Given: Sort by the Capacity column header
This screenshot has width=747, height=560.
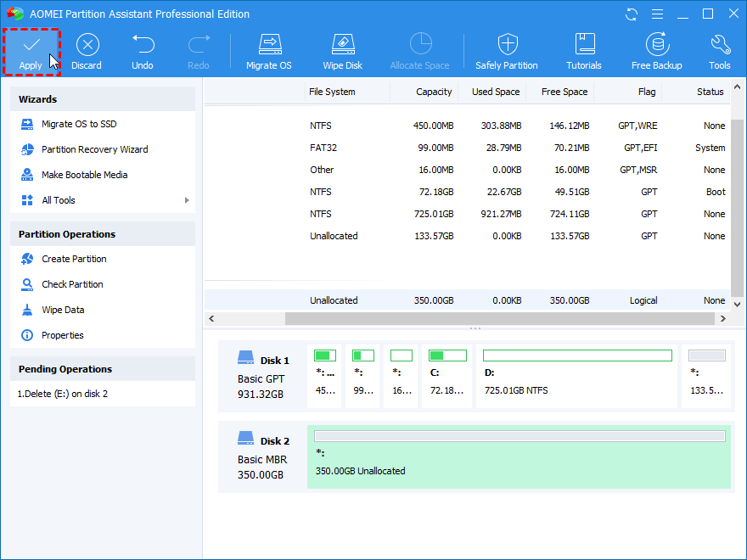Looking at the screenshot, I should [433, 92].
